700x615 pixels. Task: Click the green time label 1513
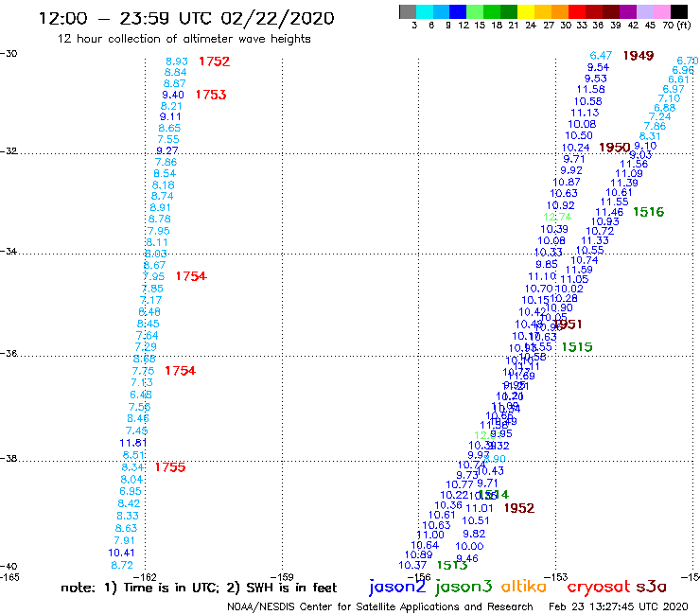point(452,566)
